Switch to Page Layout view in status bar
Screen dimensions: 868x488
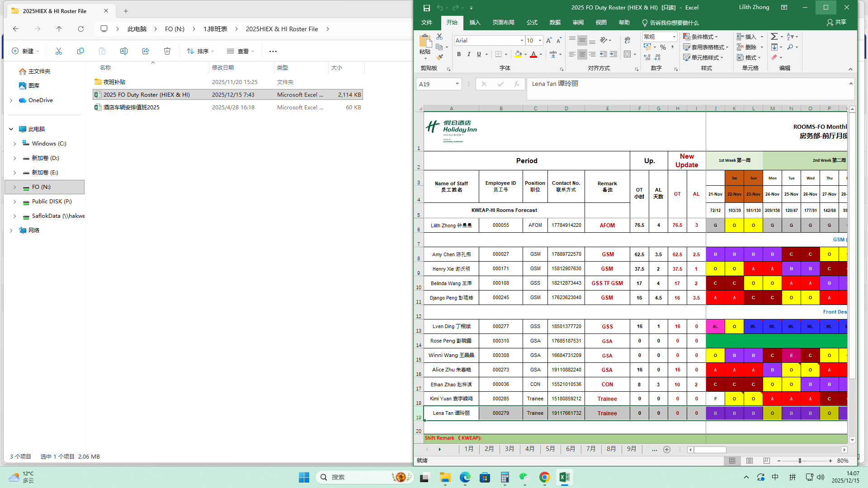point(750,461)
